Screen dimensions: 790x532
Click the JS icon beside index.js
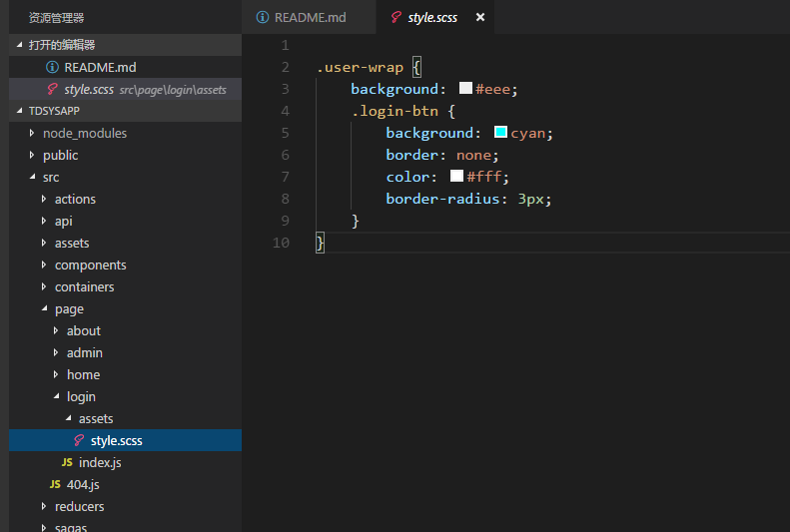point(67,462)
